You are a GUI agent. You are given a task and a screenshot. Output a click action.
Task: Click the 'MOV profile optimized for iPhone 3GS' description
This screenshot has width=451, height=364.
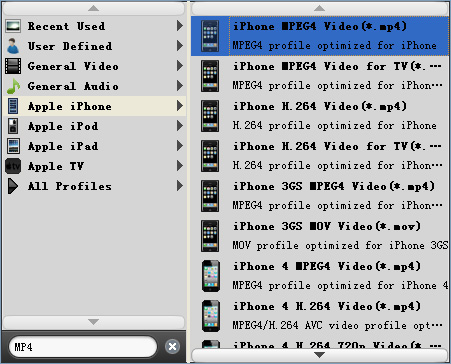tap(340, 246)
